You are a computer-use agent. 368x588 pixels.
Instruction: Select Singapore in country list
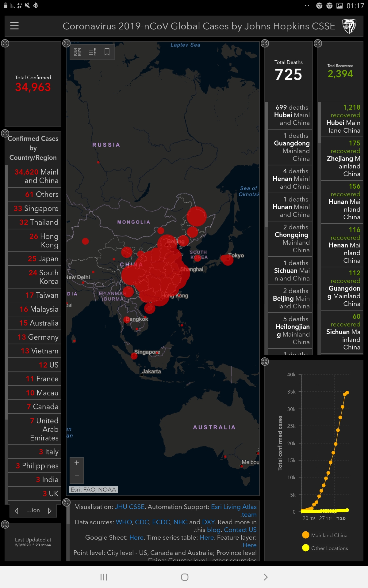click(35, 208)
